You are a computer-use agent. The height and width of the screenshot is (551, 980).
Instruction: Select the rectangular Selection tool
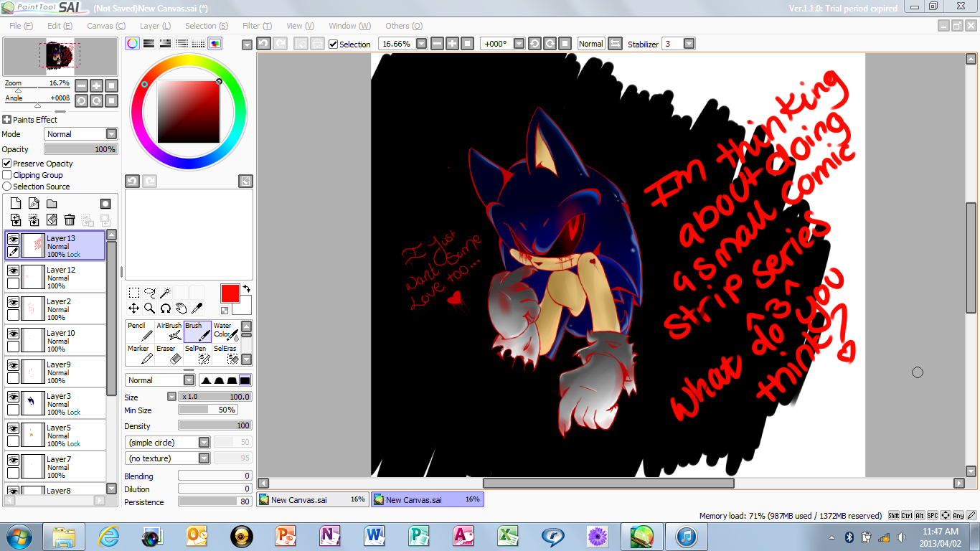[x=133, y=293]
